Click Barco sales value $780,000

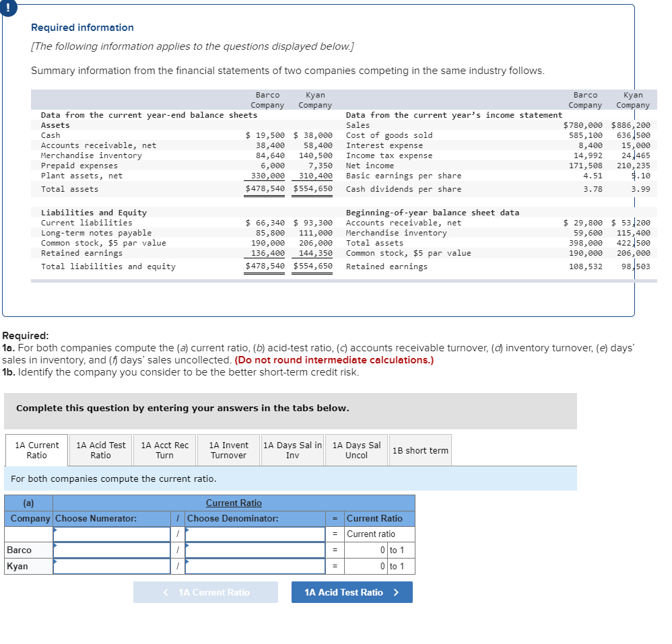tap(583, 125)
